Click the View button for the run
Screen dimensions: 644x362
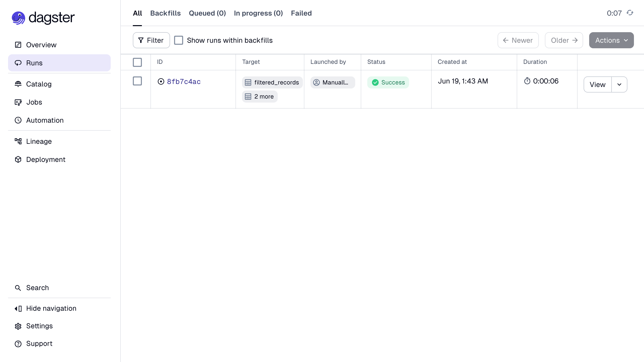pos(598,84)
